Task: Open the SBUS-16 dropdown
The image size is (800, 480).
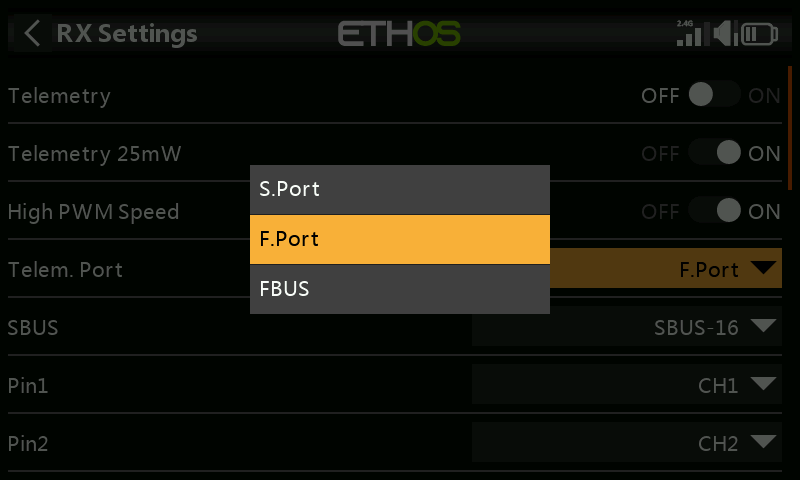Action: (x=627, y=326)
